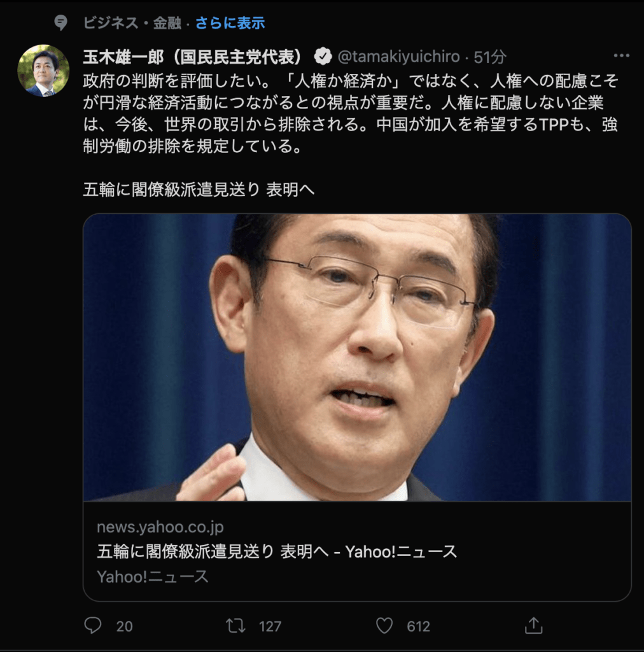Viewport: 644px width, 652px height.
Task: Click the reply count 20
Action: point(124,627)
